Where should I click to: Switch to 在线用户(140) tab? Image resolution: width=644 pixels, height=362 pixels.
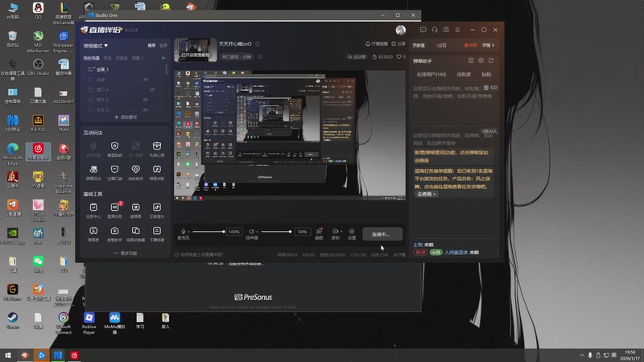pyautogui.click(x=431, y=75)
